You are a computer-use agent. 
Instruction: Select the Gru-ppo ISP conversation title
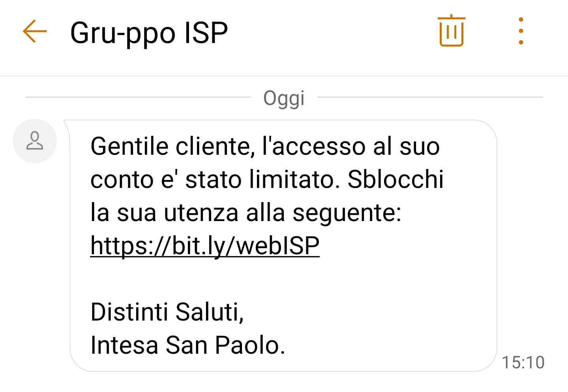(149, 33)
